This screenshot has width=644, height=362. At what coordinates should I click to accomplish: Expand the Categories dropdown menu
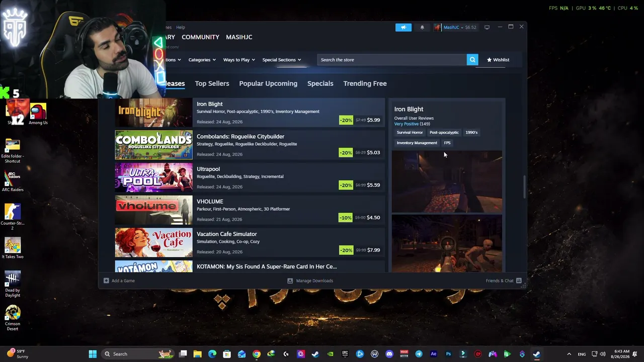tap(202, 60)
